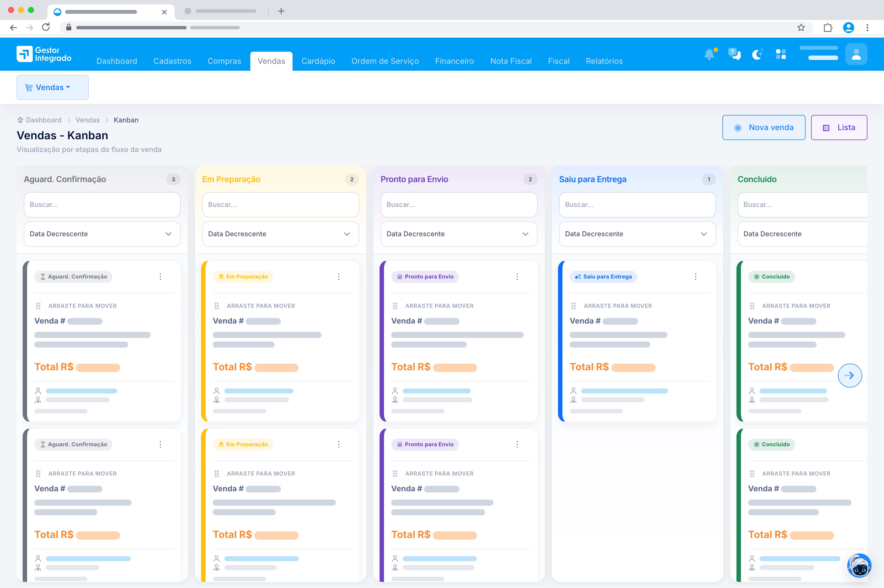The width and height of the screenshot is (884, 588).
Task: Switch to Lista view button
Action: click(839, 127)
